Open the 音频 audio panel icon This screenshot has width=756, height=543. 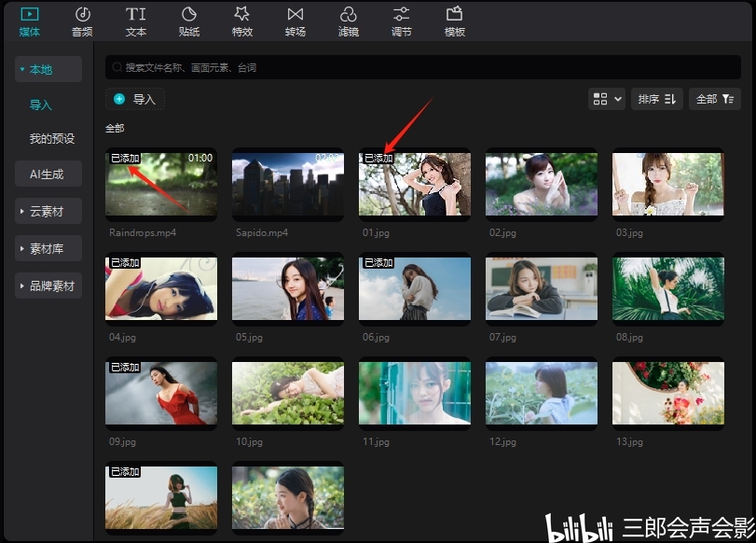pos(82,21)
